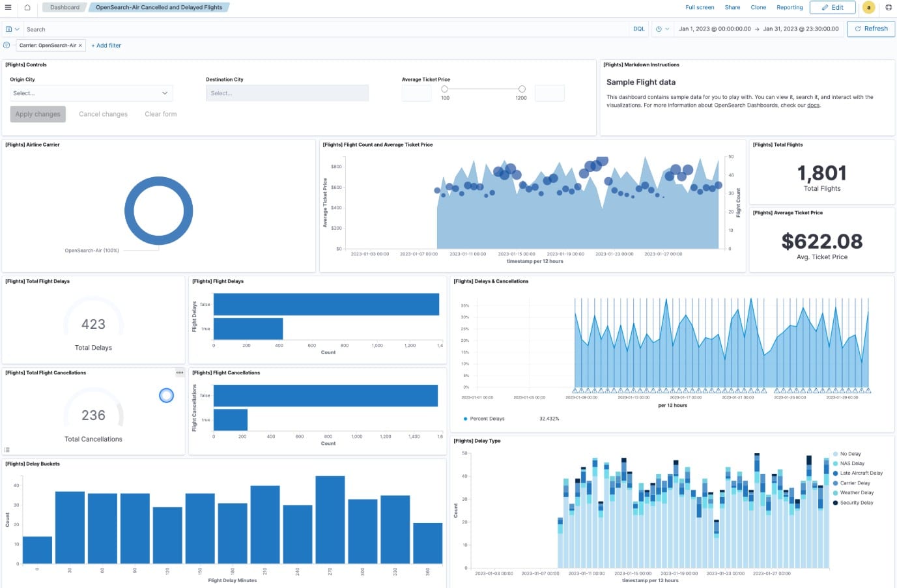The width and height of the screenshot is (897, 588).
Task: Open the change all filters icon
Action: point(7,46)
